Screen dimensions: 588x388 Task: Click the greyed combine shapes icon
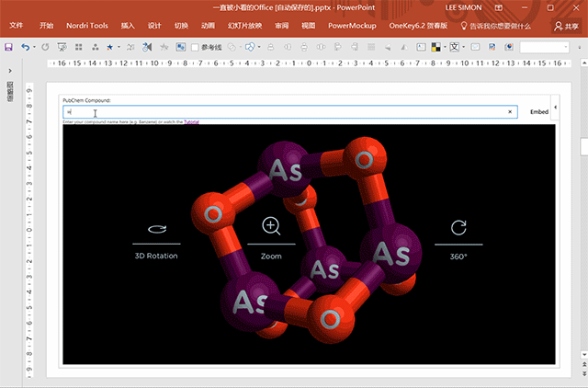(x=232, y=47)
